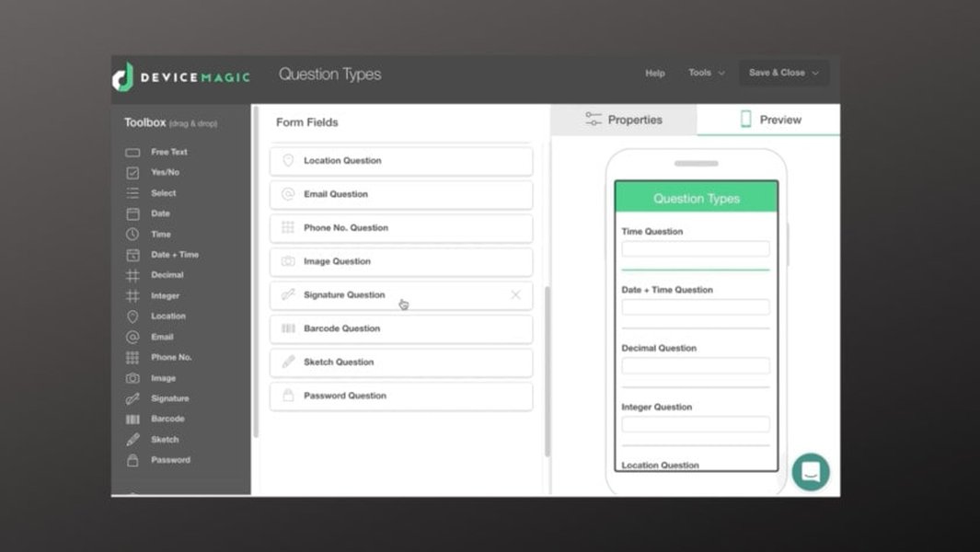
Task: Click the Toolbox Free Text label
Action: point(168,152)
